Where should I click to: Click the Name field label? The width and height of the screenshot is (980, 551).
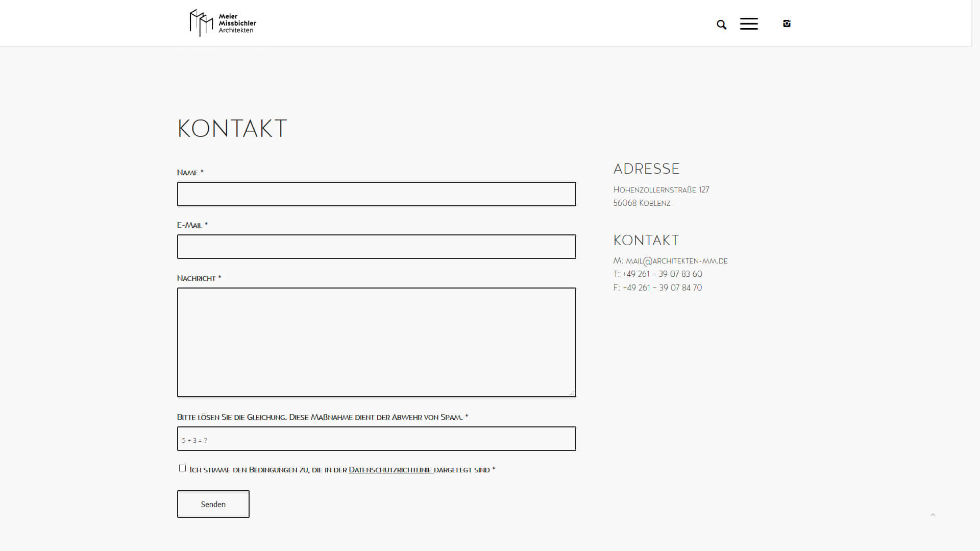point(190,173)
